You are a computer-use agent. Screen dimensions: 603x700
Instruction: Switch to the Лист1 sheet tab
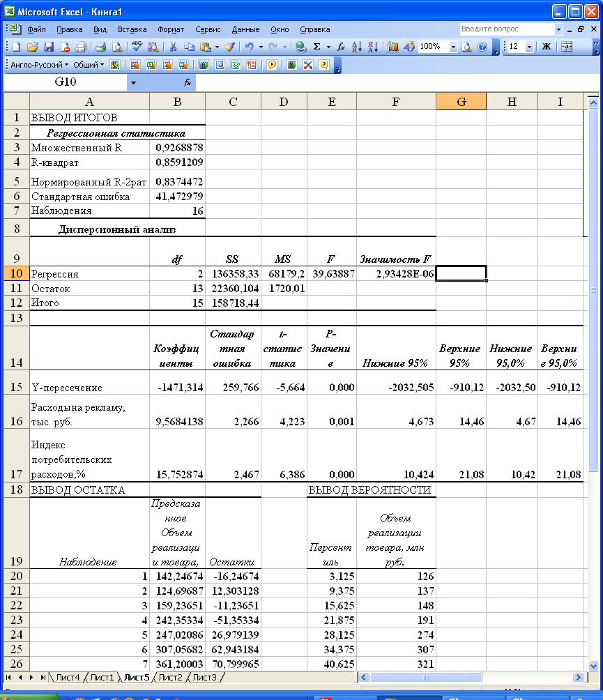102,677
